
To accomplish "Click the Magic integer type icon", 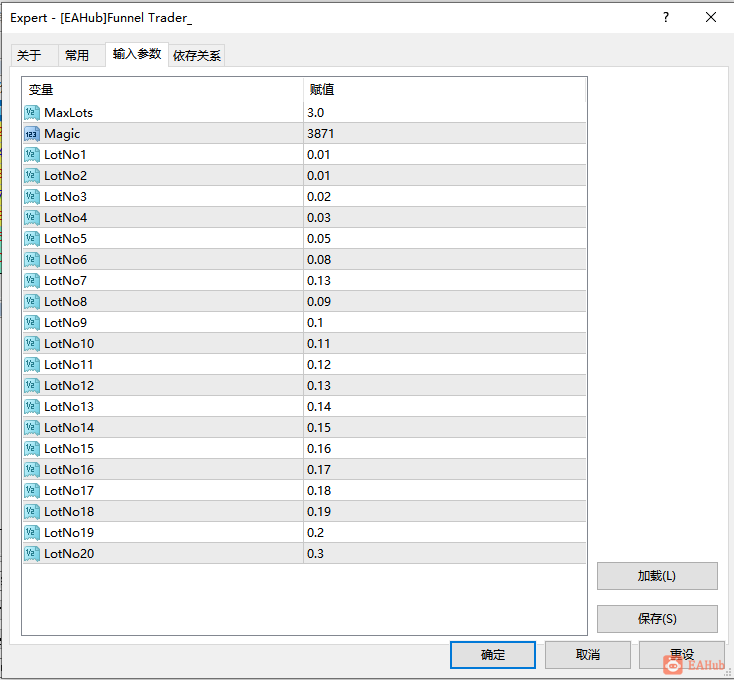I will coord(32,134).
